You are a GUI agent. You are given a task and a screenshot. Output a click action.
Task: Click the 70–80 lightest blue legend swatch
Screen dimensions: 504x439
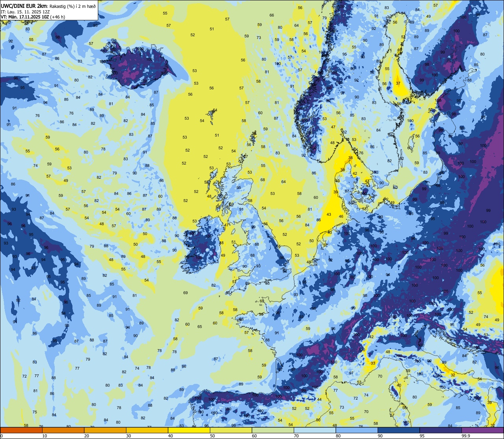pos(315,430)
